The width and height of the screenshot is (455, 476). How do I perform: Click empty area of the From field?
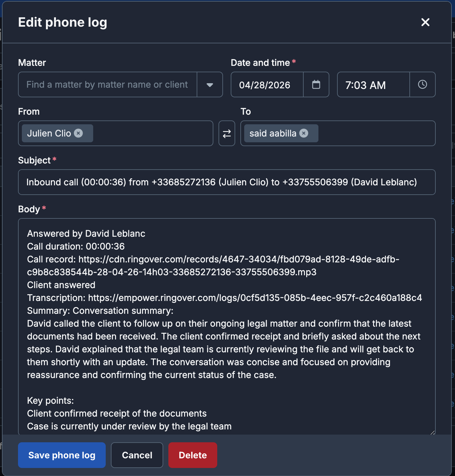pos(153,133)
